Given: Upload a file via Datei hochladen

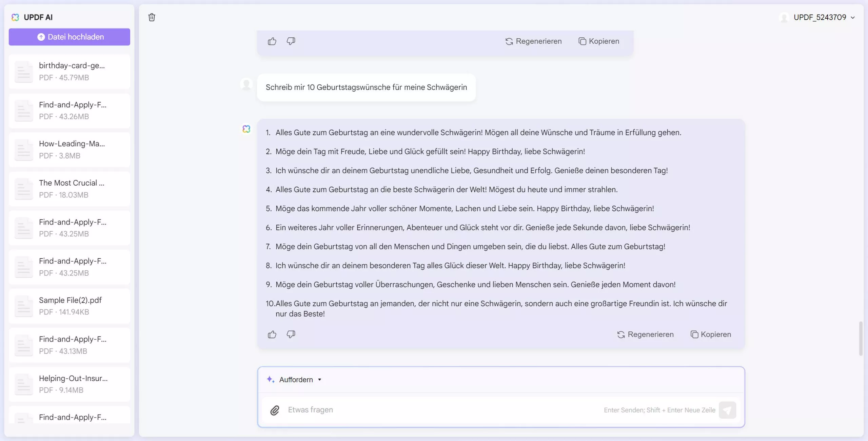Looking at the screenshot, I should tap(70, 37).
